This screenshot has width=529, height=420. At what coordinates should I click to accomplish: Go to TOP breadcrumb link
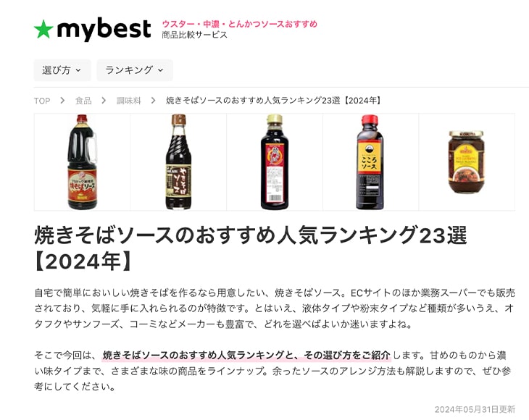click(x=42, y=101)
